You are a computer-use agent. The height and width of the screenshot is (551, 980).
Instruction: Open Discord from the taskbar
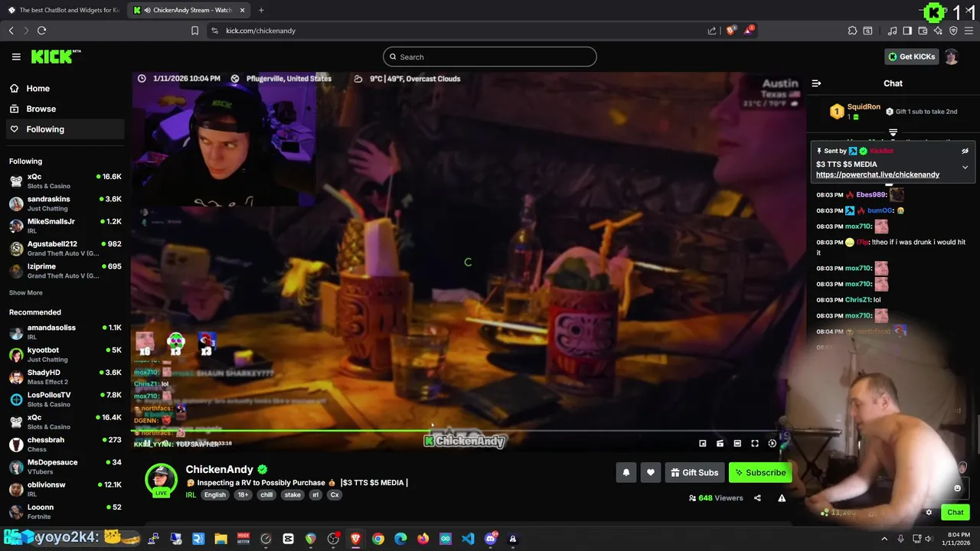[491, 539]
